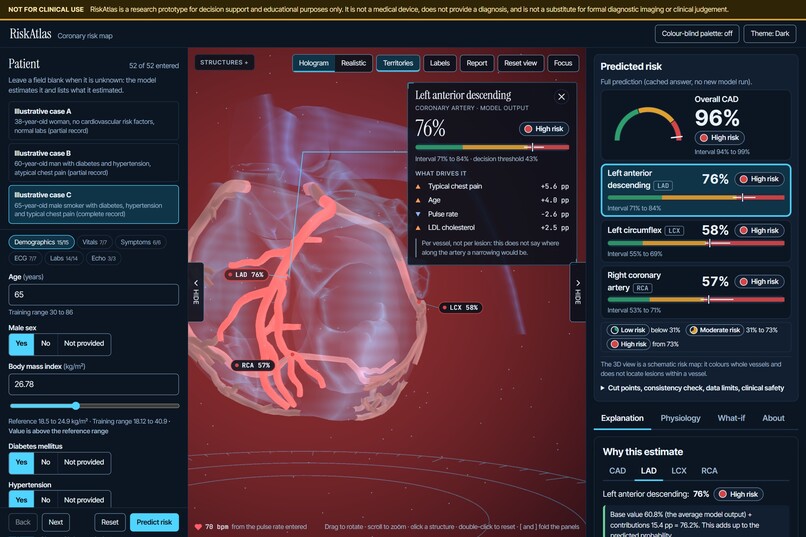Toggle the Territories overlay
Viewport: 806px width, 537px height.
(398, 63)
